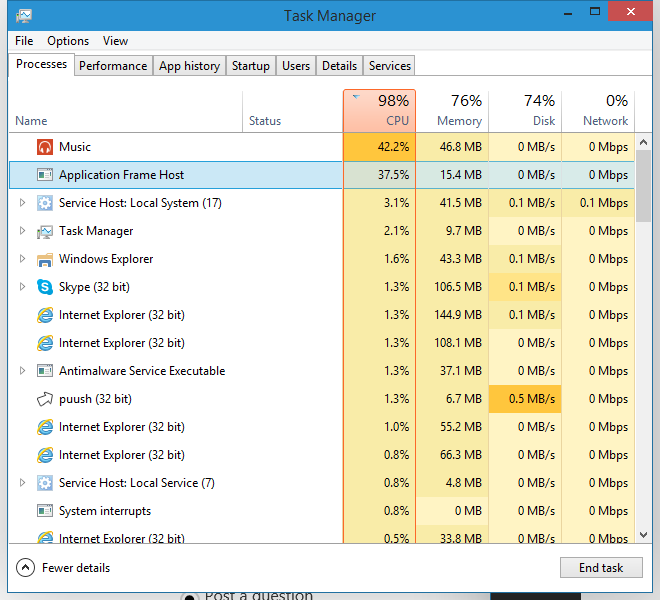This screenshot has width=660, height=600.
Task: Expand Service Host: Local System (17)
Action: click(22, 203)
